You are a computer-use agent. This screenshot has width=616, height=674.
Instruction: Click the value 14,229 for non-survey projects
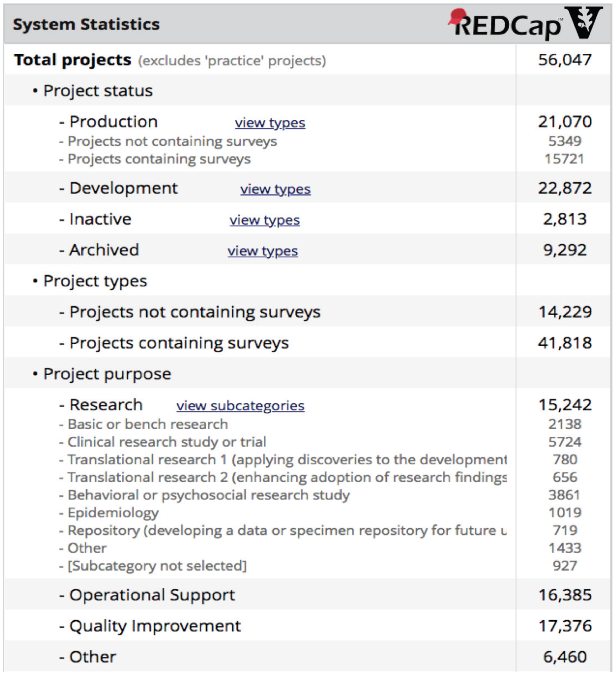point(564,312)
